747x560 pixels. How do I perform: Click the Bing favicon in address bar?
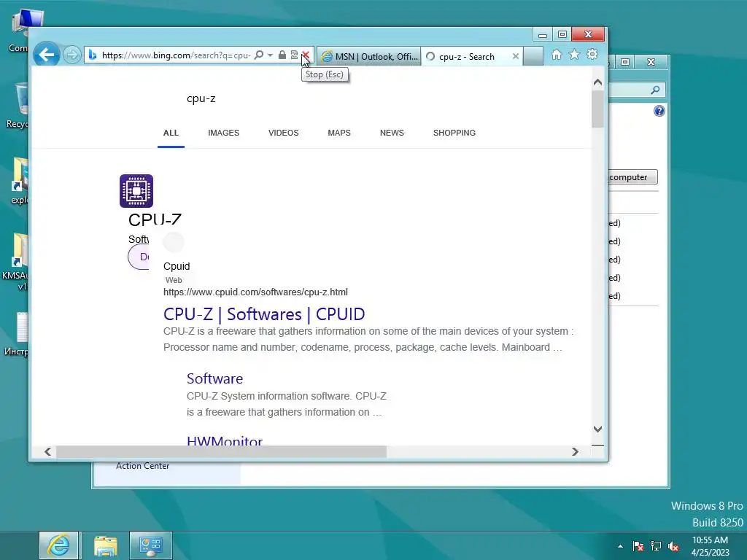coord(93,55)
